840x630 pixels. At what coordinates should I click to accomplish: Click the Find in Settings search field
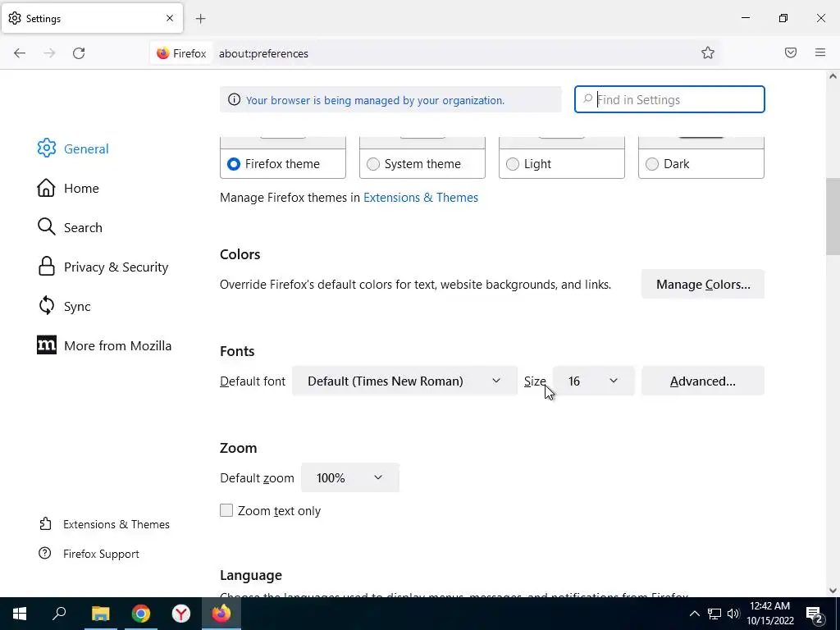669,99
